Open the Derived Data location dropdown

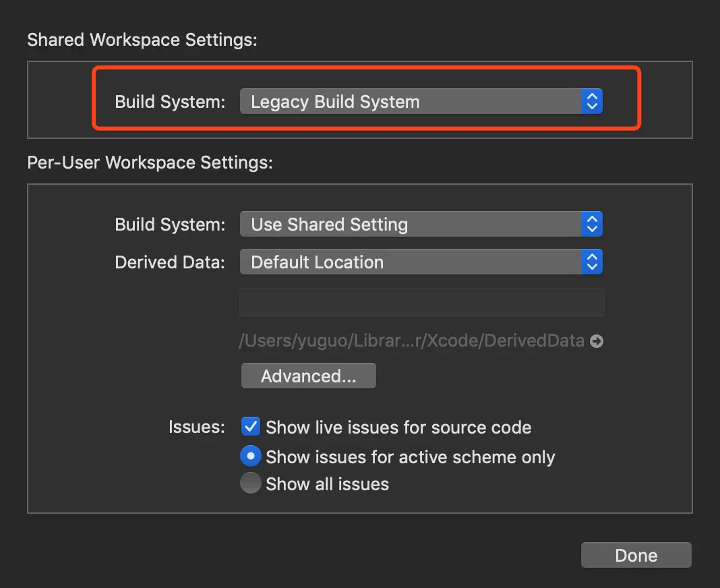421,262
